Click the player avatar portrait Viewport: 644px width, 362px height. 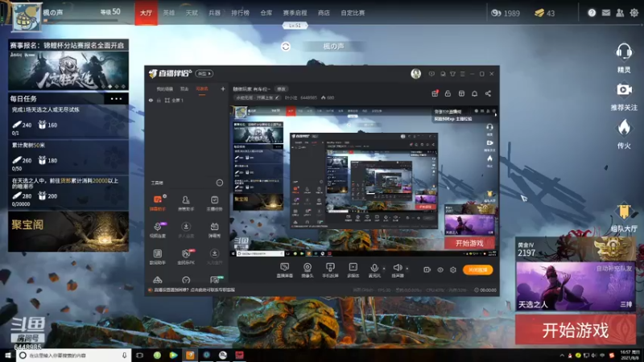tap(27, 17)
